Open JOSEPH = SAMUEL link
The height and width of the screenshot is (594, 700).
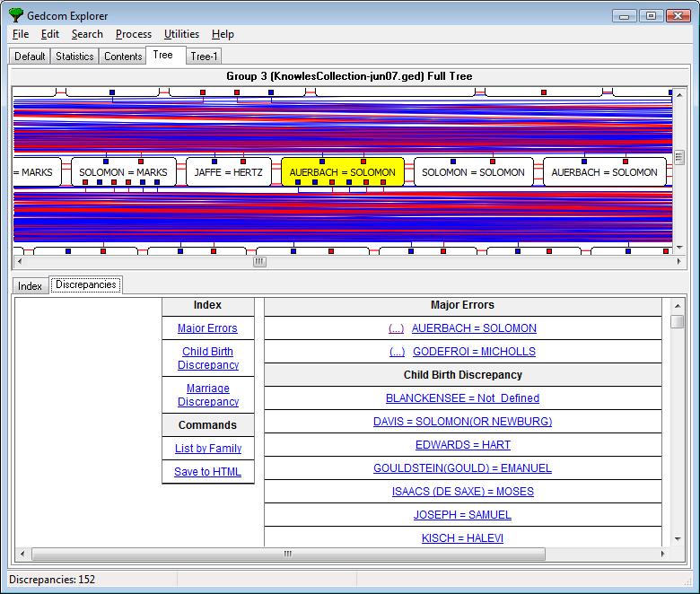462,514
